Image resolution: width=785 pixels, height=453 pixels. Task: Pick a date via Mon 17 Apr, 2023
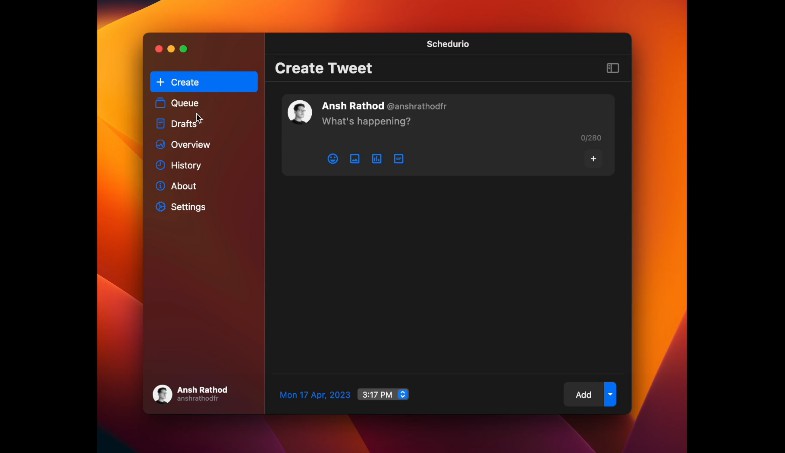click(x=315, y=395)
